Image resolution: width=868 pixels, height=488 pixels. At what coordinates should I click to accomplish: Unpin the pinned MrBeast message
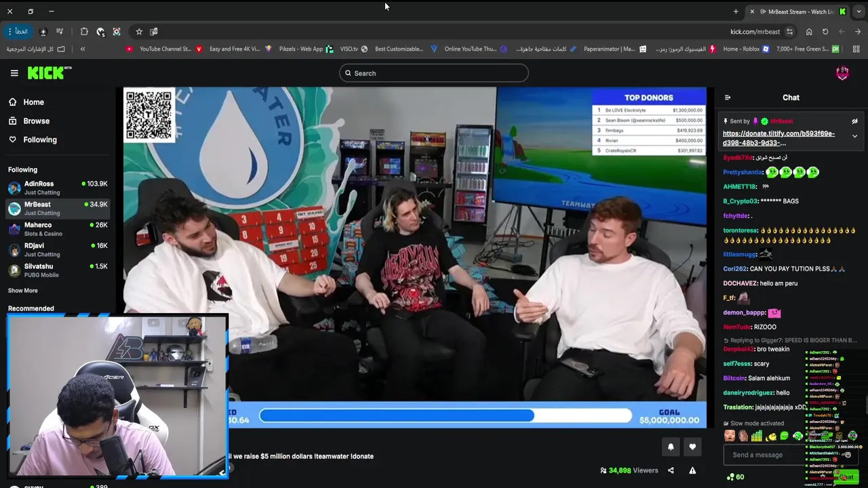(x=854, y=121)
